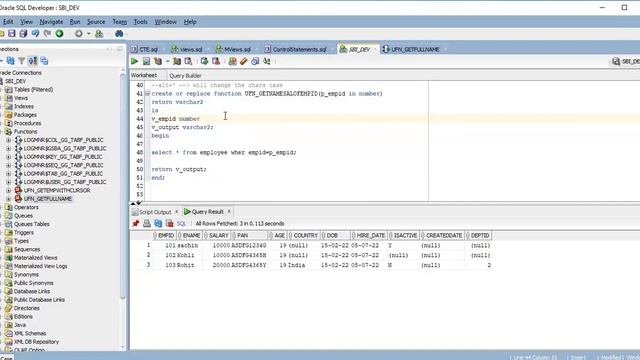Image resolution: width=640 pixels, height=360 pixels.
Task: Close the Query Result tab
Action: point(229,211)
